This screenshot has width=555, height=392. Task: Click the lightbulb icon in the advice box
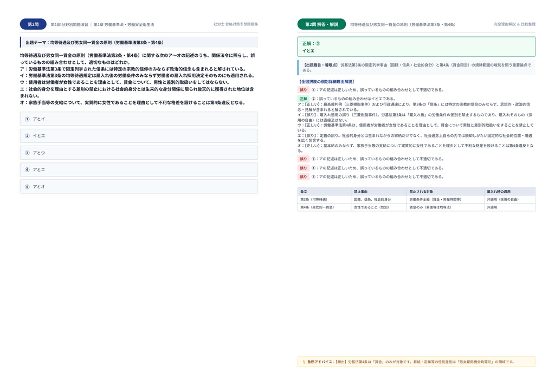[304, 362]
